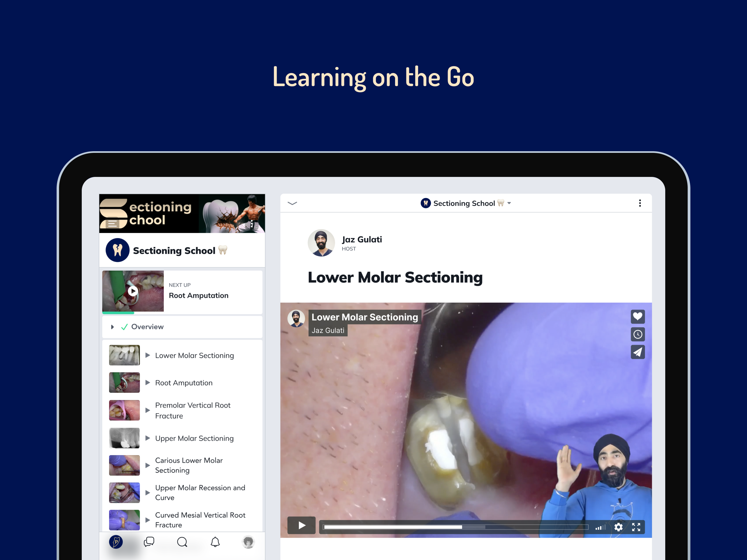The width and height of the screenshot is (747, 560).
Task: Click the Sectioning School tooth logo in the sidebar
Action: tap(118, 250)
